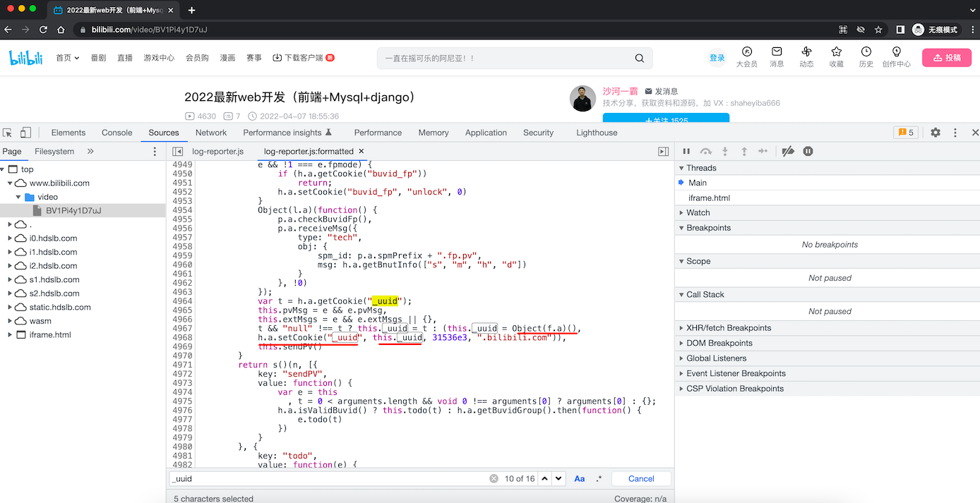Toggle regular expression search option
980x503 pixels.
(599, 478)
